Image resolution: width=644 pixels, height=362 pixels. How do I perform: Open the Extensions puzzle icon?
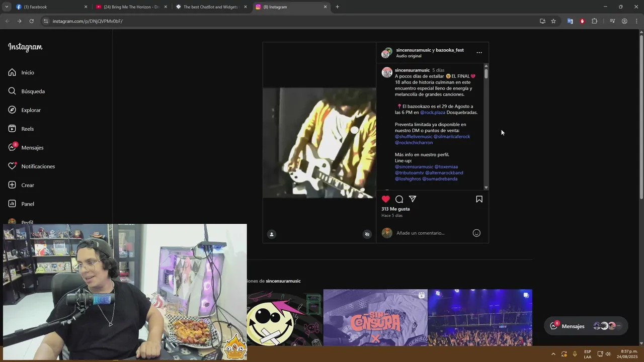(594, 21)
